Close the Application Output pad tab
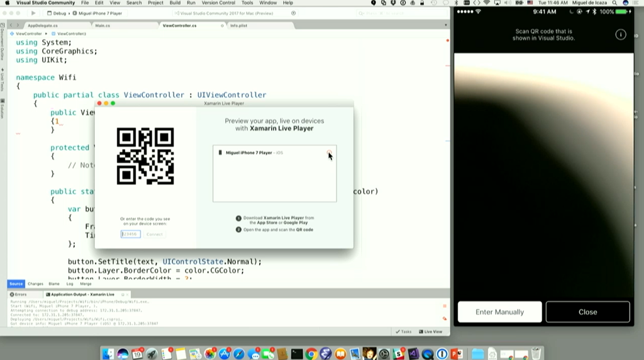644x360 pixels. pos(127,295)
